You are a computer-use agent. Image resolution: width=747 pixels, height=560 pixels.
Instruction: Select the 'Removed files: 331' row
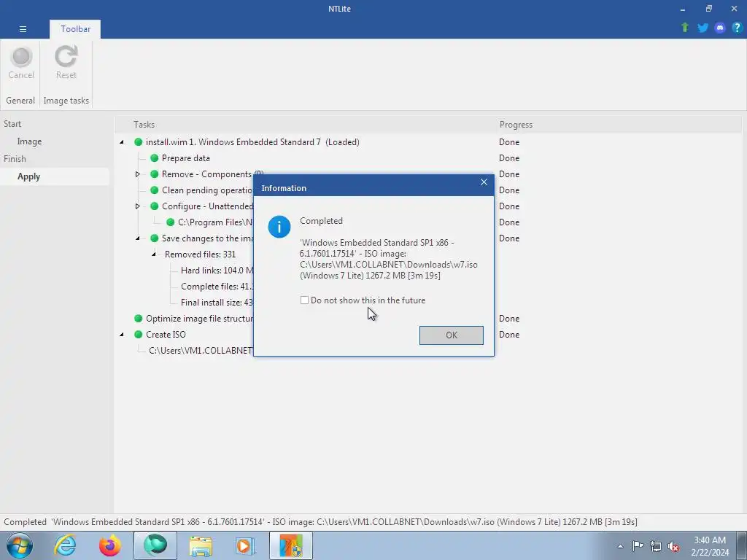200,254
